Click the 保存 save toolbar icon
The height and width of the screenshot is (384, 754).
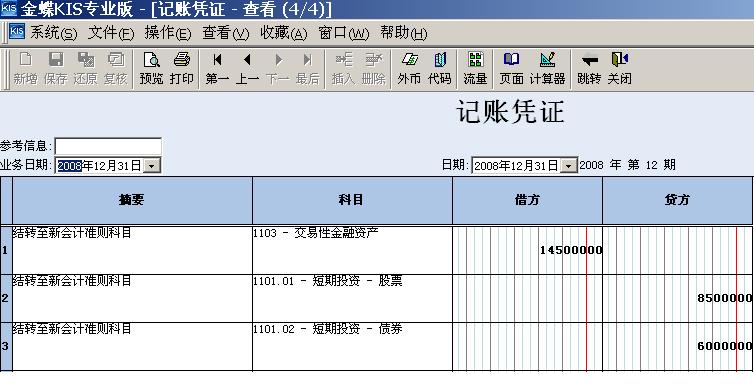55,69
